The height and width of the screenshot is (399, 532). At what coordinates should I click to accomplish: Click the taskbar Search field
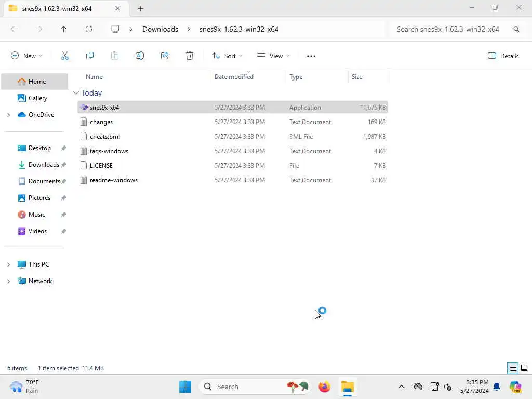[x=255, y=387]
